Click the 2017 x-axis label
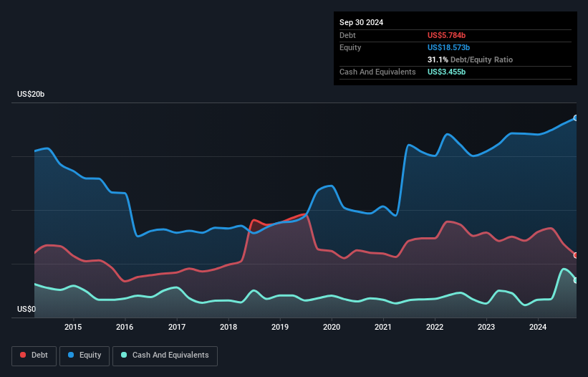Image resolution: width=588 pixels, height=377 pixels. pyautogui.click(x=177, y=327)
